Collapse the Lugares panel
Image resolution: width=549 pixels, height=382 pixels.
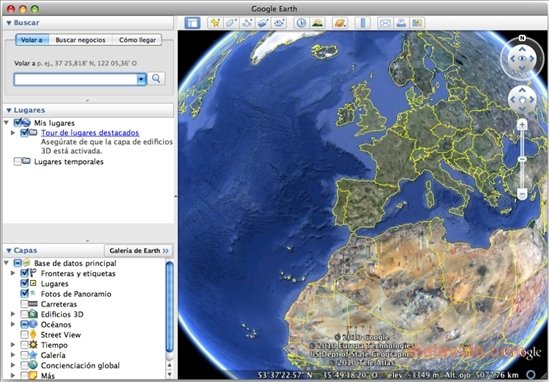[9, 110]
